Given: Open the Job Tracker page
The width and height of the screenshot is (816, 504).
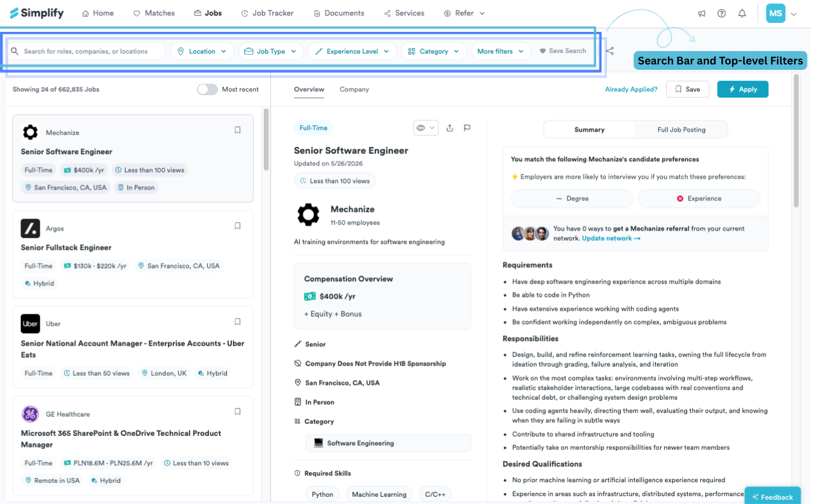Looking at the screenshot, I should [267, 13].
